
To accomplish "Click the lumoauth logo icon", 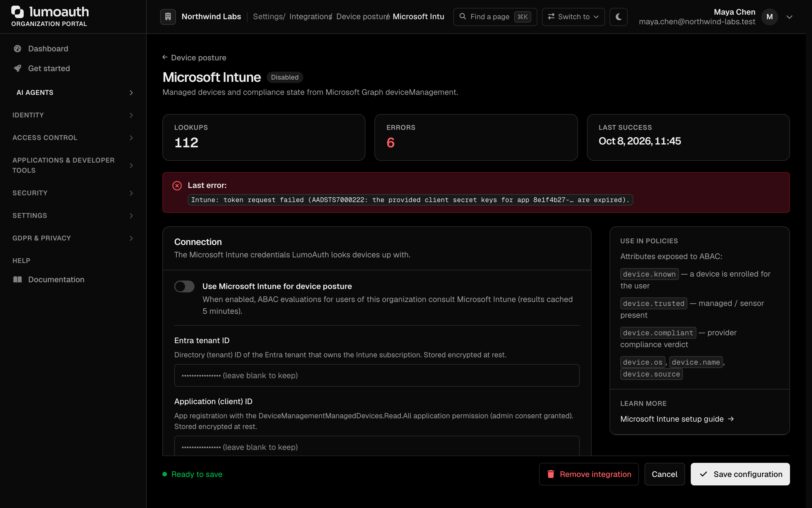I will click(17, 12).
